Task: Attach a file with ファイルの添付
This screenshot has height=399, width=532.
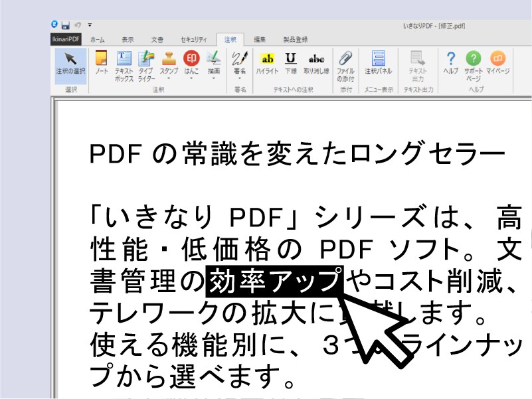Action: click(345, 66)
